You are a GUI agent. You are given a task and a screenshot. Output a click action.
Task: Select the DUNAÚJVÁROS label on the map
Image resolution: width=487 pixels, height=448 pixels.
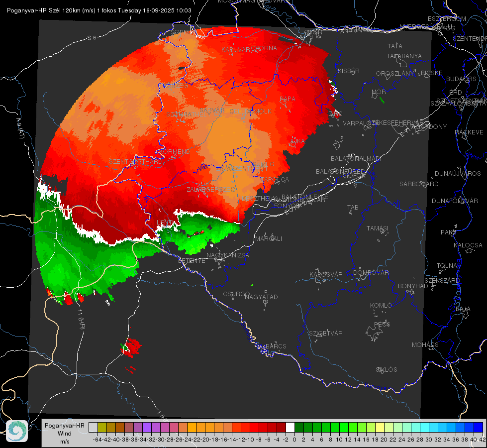pyautogui.click(x=458, y=174)
